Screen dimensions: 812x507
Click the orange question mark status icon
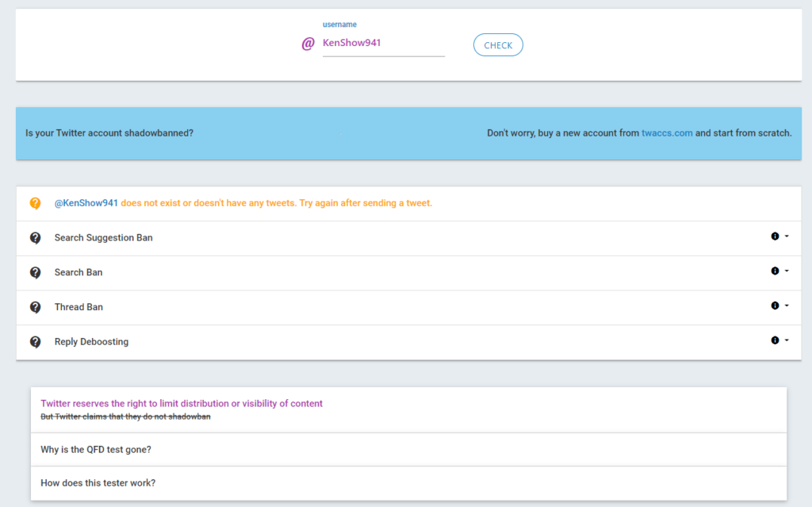35,203
